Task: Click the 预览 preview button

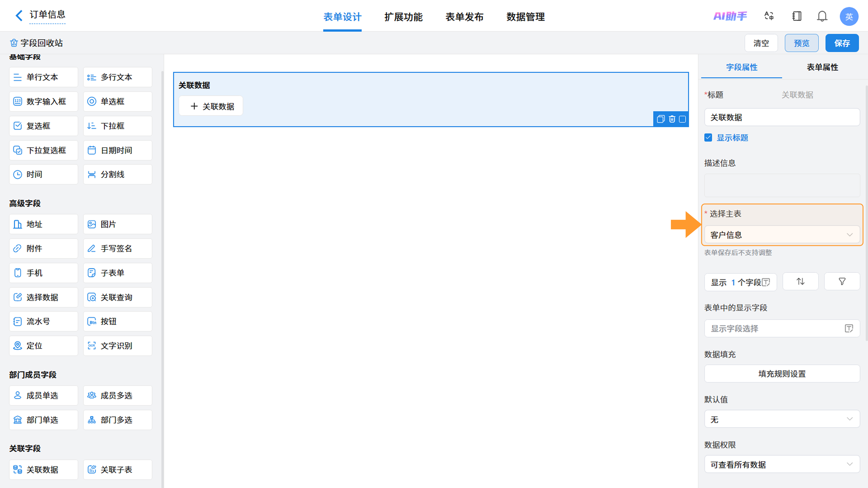Action: point(802,43)
